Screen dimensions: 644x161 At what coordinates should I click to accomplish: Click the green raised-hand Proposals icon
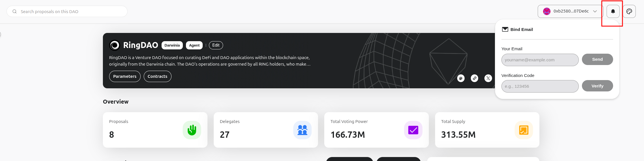[x=192, y=130]
